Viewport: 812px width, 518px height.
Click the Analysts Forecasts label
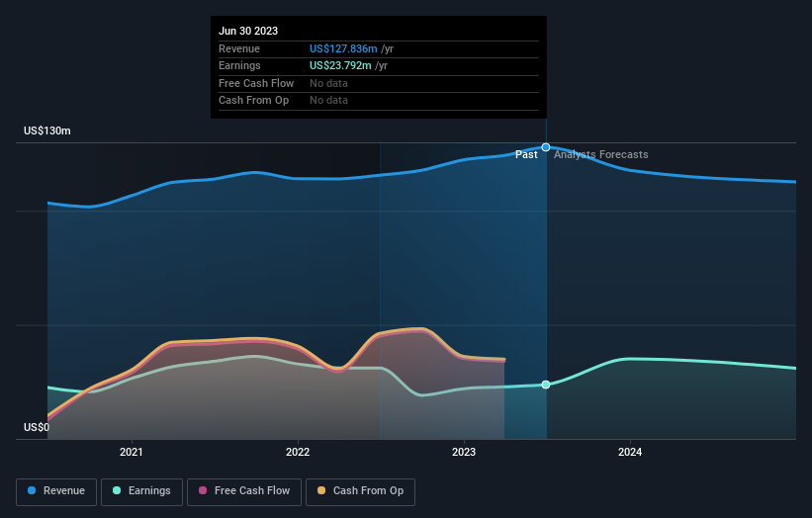click(600, 155)
